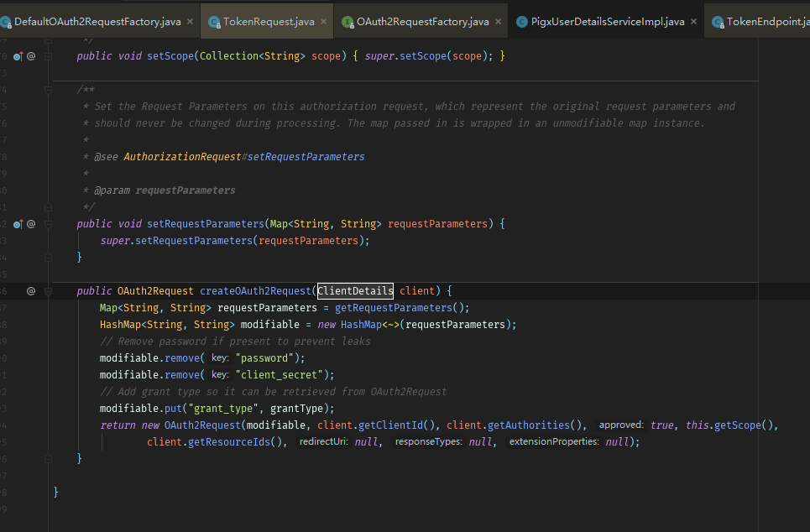Image resolution: width=810 pixels, height=532 pixels.
Task: Close the OAuth2RequestFactory.java tab
Action: pyautogui.click(x=497, y=21)
